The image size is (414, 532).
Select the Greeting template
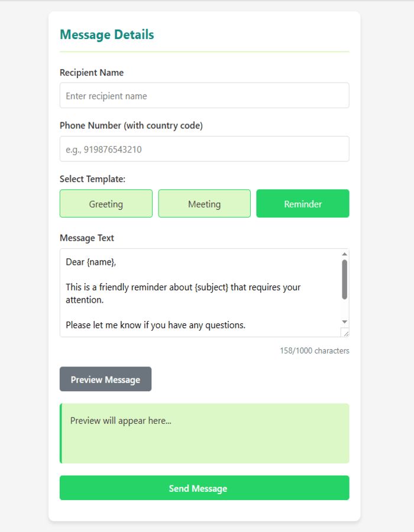106,204
